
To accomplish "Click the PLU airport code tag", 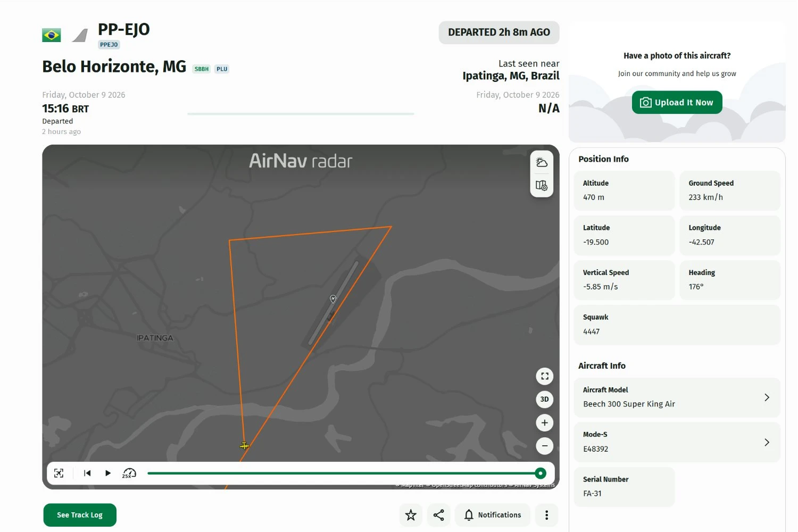I will (222, 69).
